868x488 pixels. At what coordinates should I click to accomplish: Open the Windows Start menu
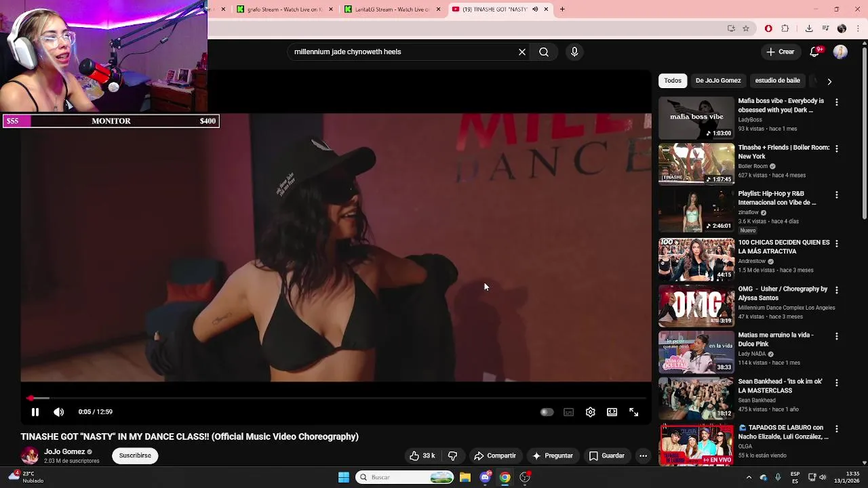pos(344,477)
